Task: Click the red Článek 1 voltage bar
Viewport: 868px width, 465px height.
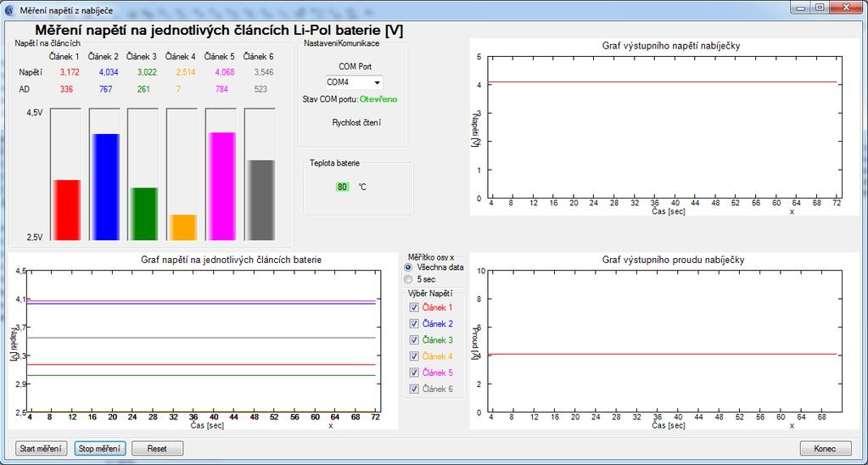Action: click(66, 210)
